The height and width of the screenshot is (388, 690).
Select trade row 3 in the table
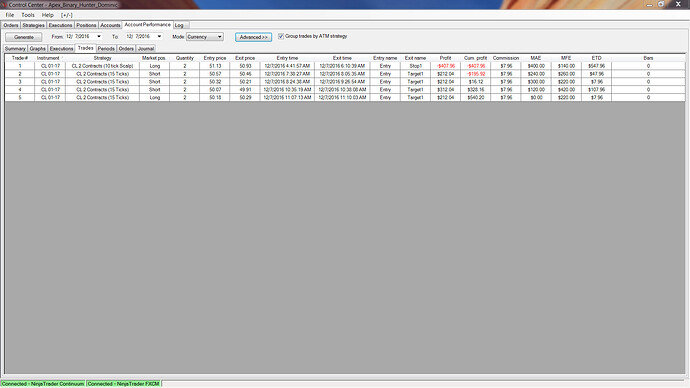click(x=345, y=82)
